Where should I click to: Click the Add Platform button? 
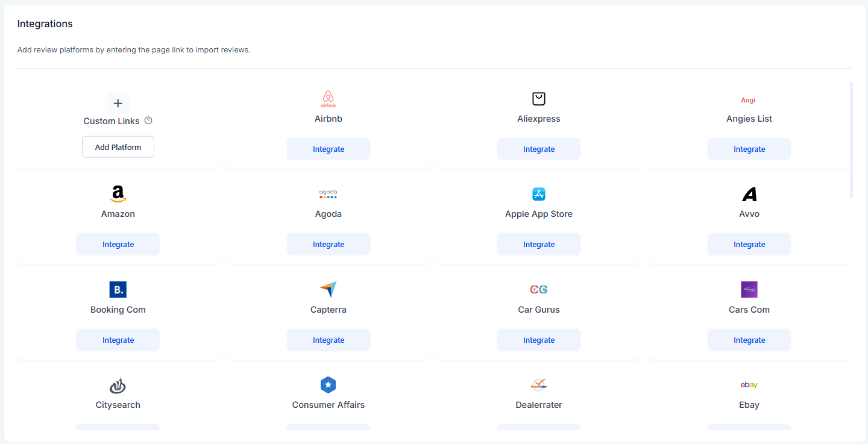coord(118,147)
